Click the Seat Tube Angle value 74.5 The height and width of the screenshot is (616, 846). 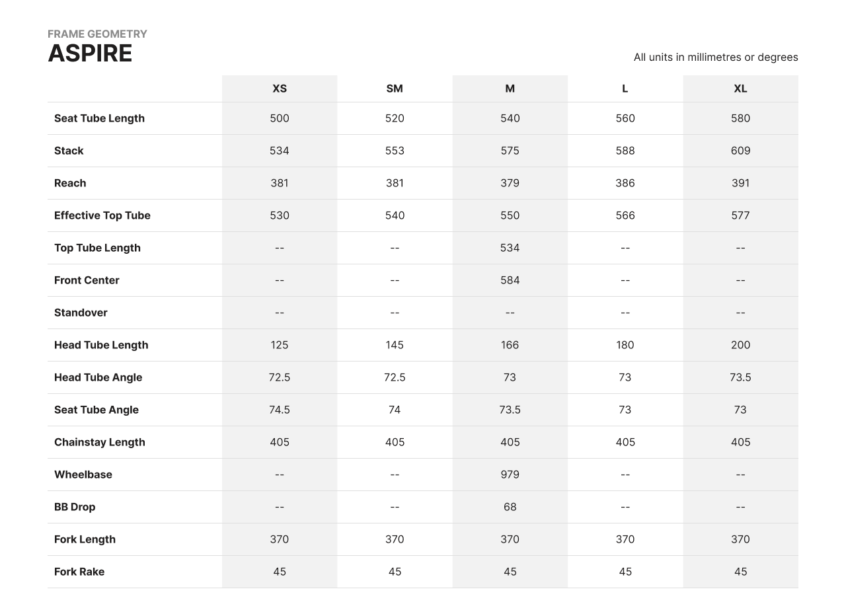pyautogui.click(x=280, y=410)
